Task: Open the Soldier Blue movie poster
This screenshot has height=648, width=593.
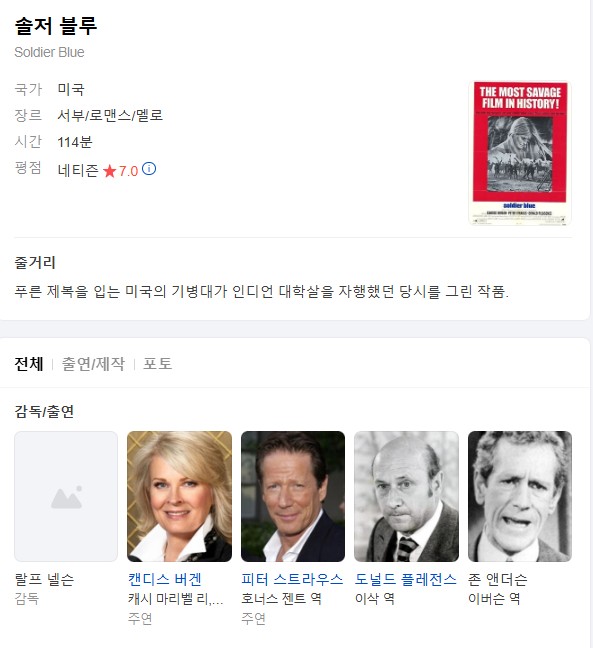Action: 520,153
